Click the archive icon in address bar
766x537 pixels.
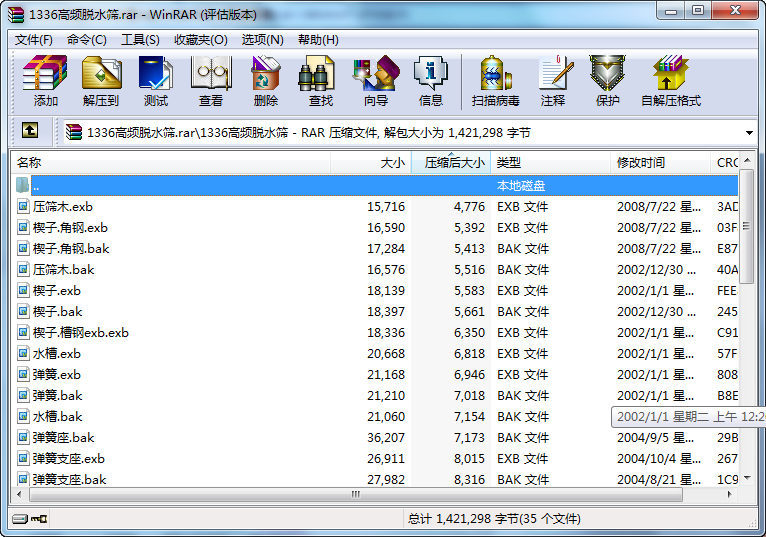coord(74,132)
